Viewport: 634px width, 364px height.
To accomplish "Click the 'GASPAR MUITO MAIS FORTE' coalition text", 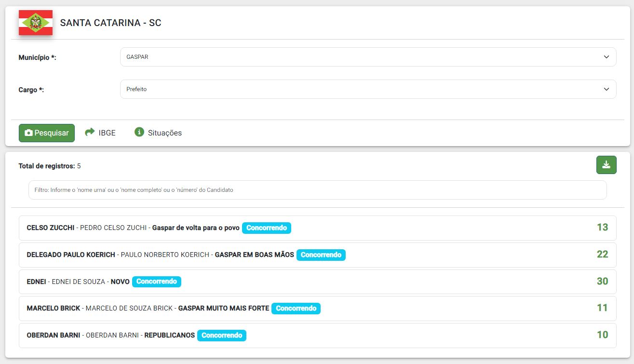I will [224, 308].
